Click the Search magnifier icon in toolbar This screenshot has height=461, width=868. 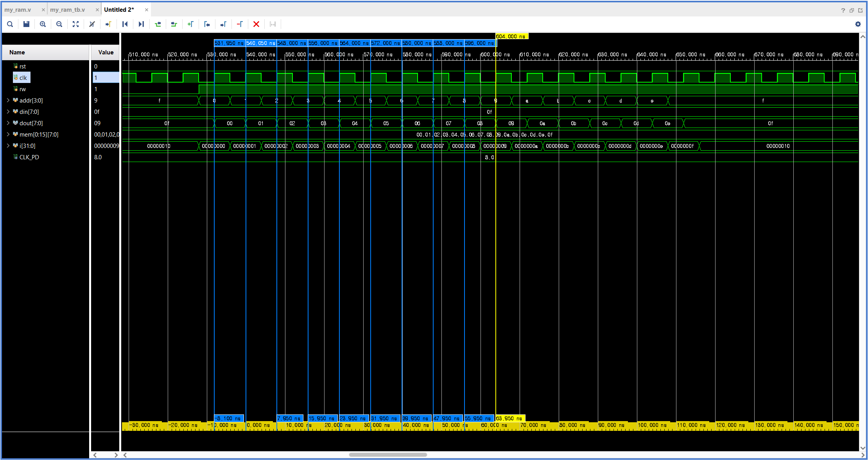point(10,24)
